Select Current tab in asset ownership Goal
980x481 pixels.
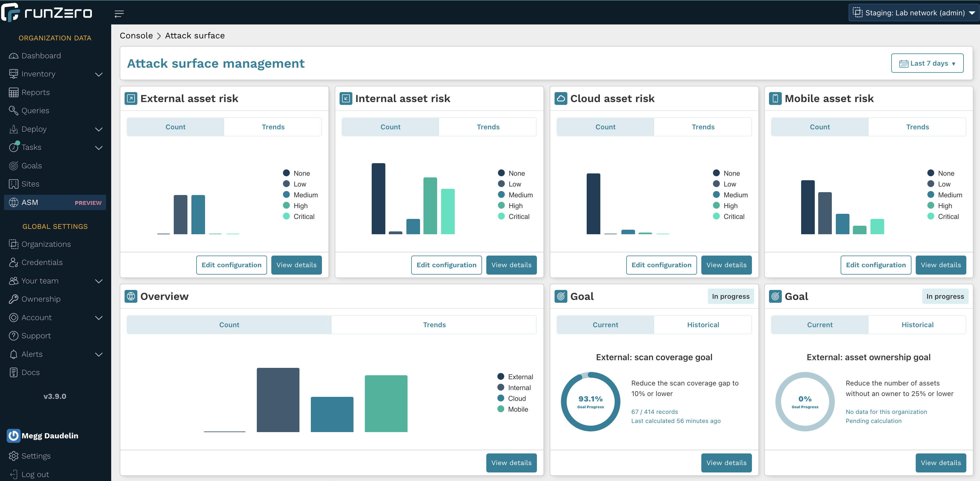(819, 324)
